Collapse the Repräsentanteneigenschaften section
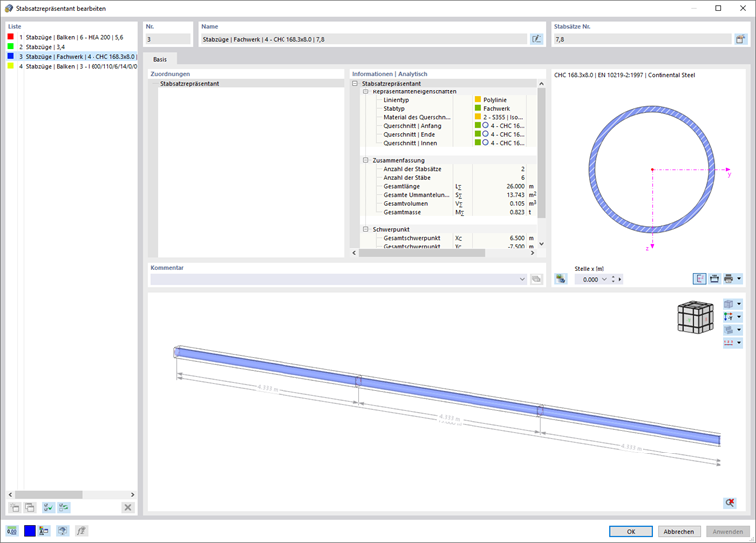The image size is (756, 543). pyautogui.click(x=365, y=91)
